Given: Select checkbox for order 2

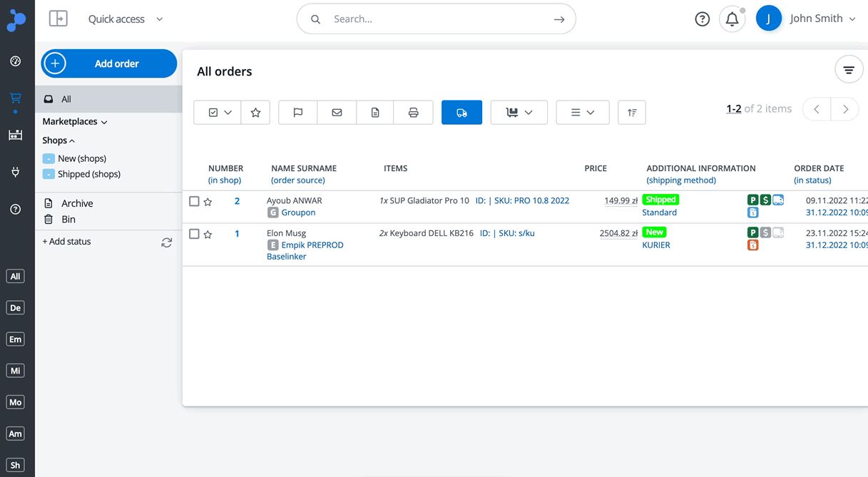Looking at the screenshot, I should click(x=194, y=201).
